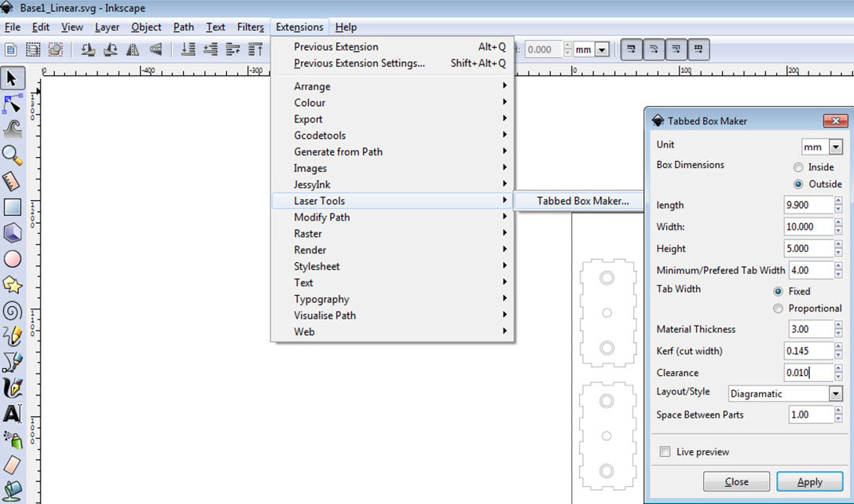Open the Path menu

(x=184, y=27)
